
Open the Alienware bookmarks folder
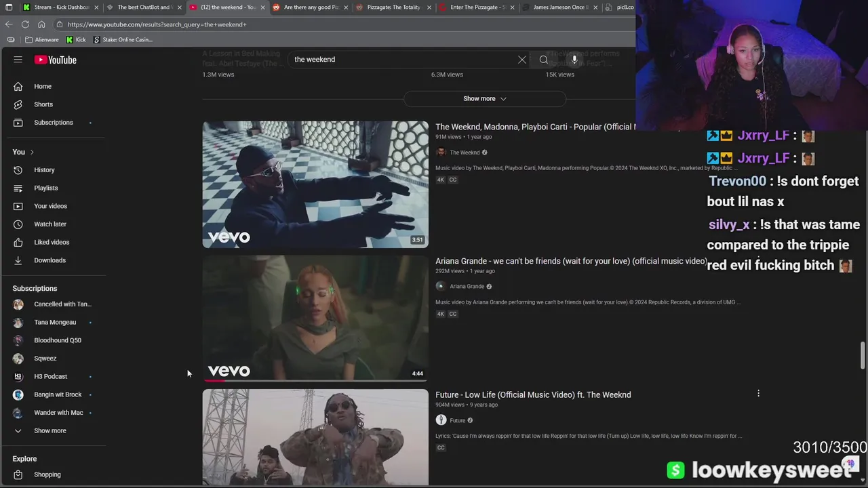42,40
